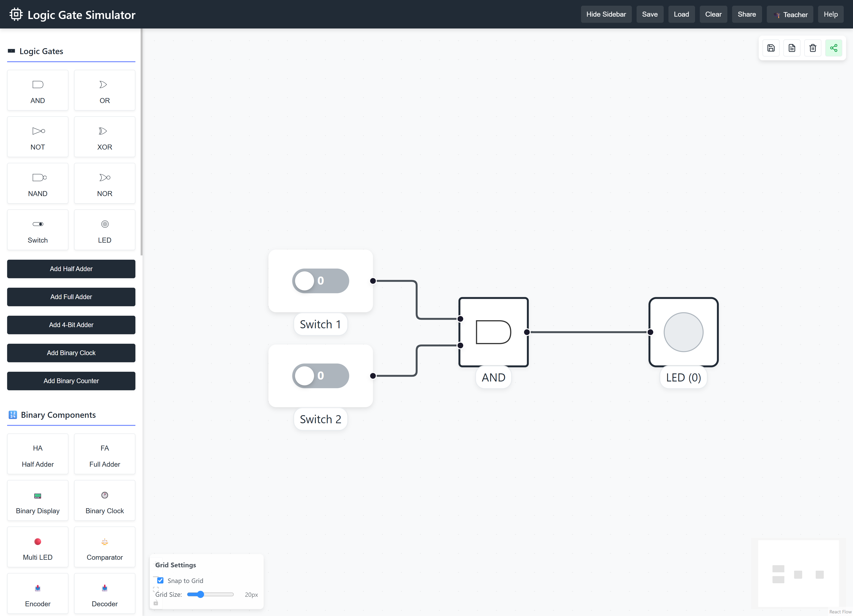Choose the NAND gate tile
This screenshot has width=853, height=616.
coord(38,184)
